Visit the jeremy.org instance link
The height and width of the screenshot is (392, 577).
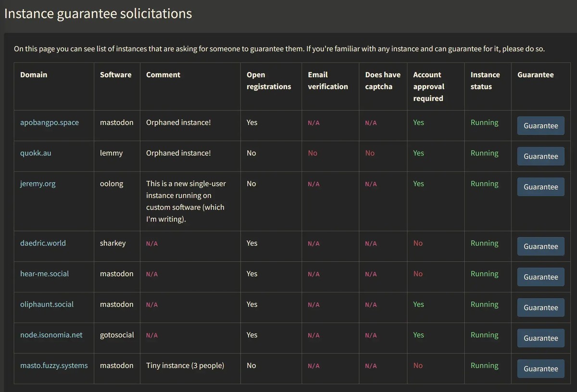pyautogui.click(x=38, y=184)
